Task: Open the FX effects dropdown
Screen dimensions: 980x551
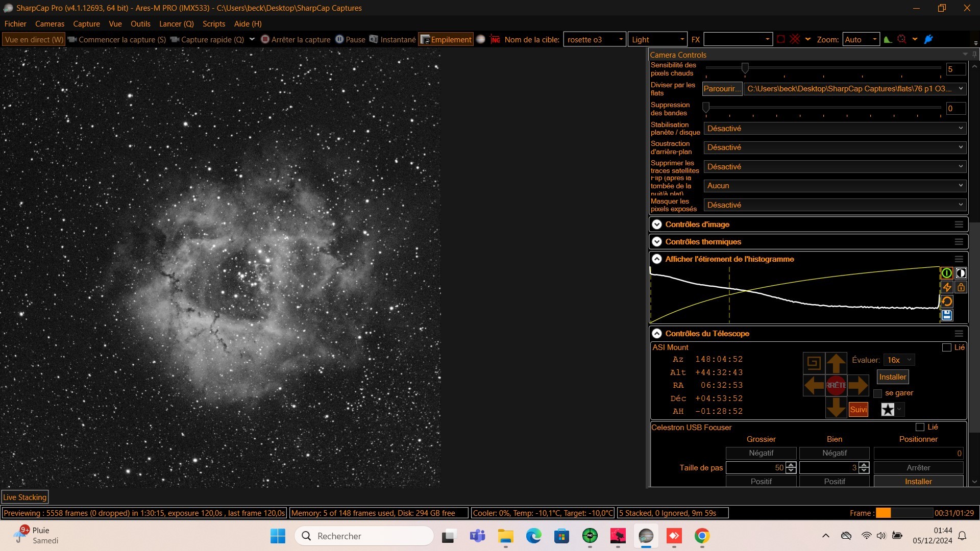Action: [738, 39]
